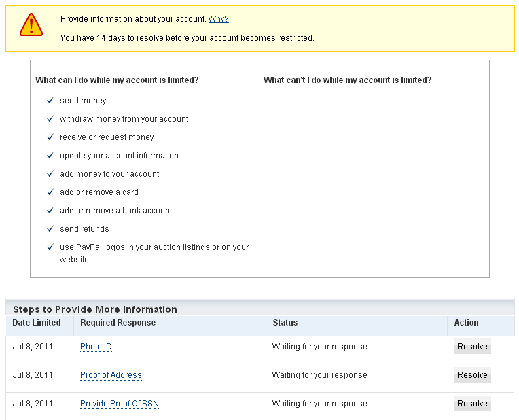Click the "What can't I do" heading

(347, 80)
